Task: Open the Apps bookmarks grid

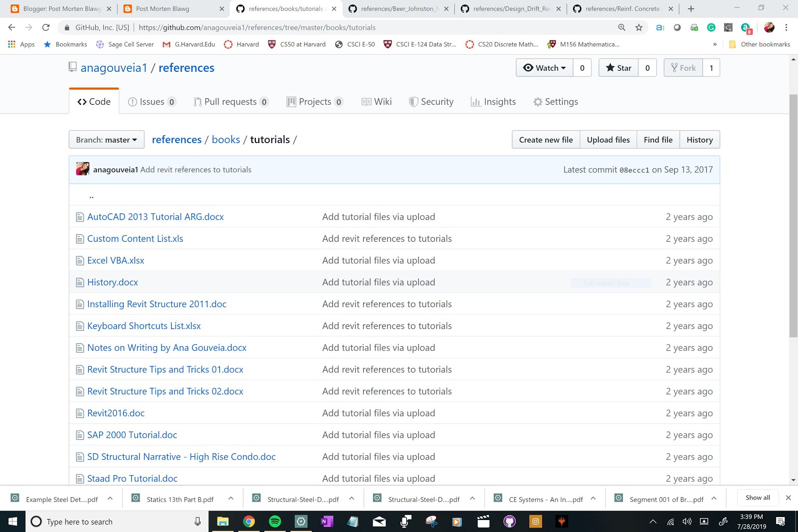Action: point(21,44)
